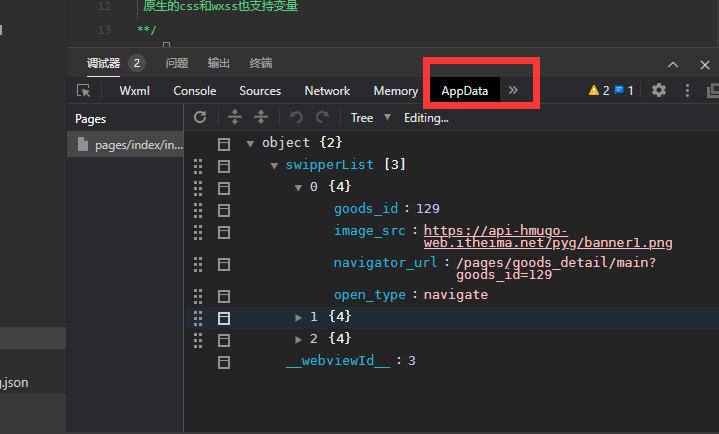The image size is (719, 434).
Task: Open devtools settings gear
Action: tap(659, 90)
